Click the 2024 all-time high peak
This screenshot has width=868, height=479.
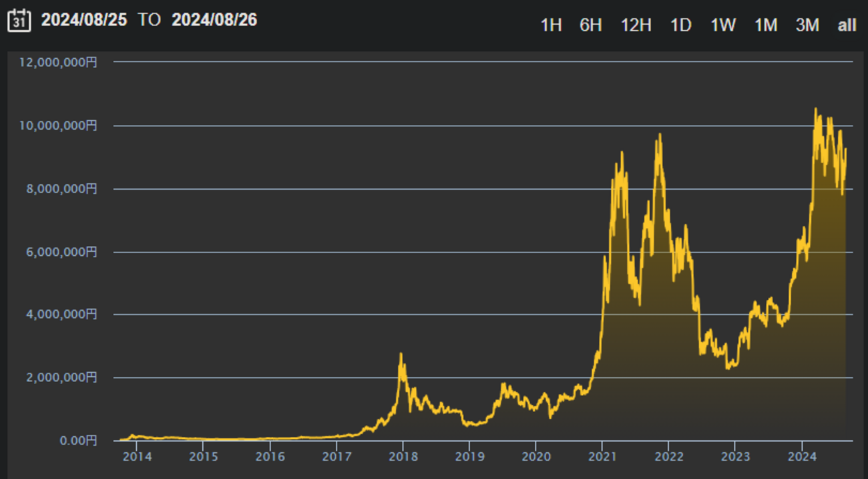(x=815, y=109)
